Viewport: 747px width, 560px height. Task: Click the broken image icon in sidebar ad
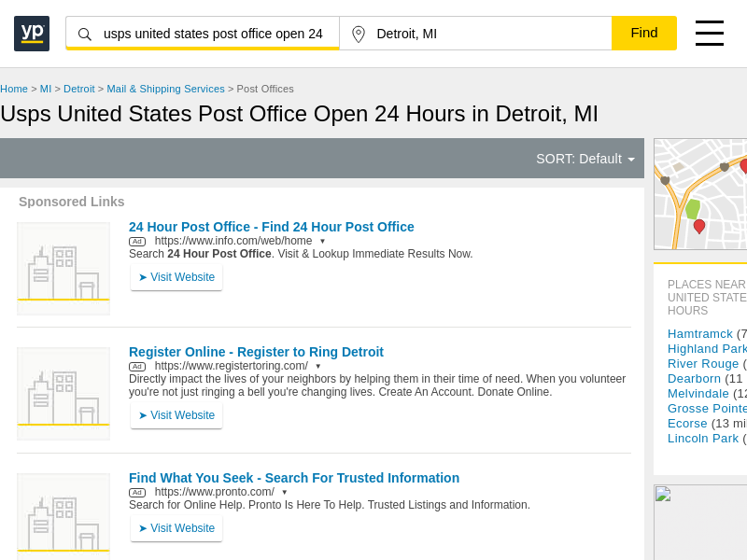[663, 494]
